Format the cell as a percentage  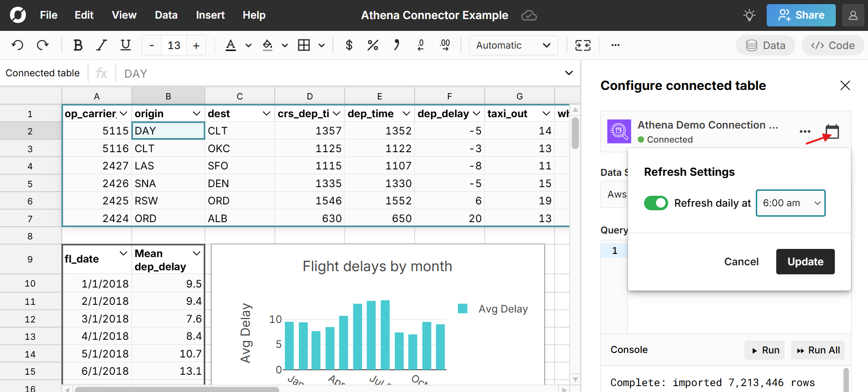click(372, 45)
